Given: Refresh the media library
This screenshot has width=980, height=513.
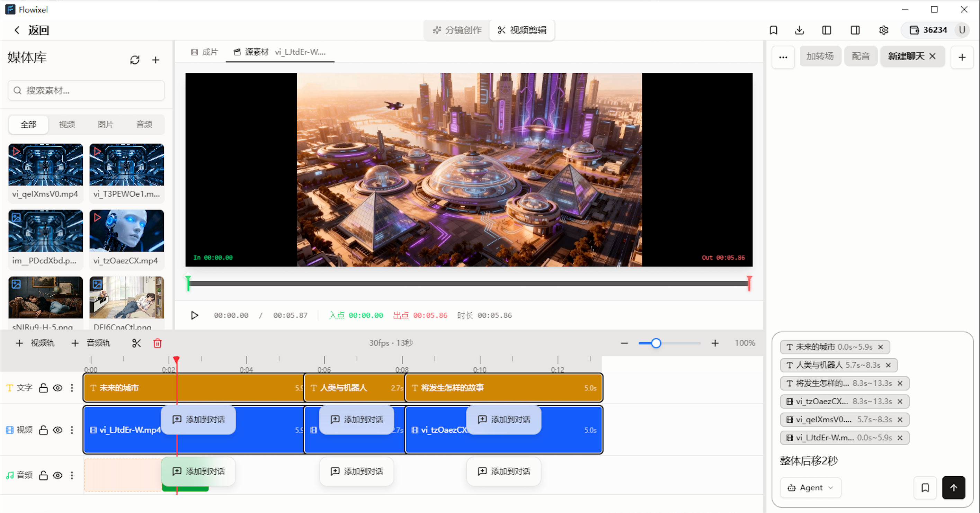Looking at the screenshot, I should pos(135,60).
